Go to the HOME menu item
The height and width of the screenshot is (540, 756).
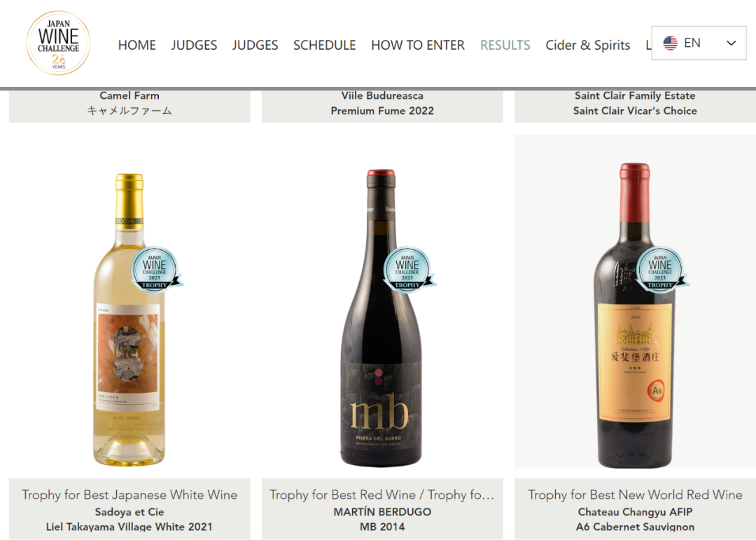click(x=137, y=45)
